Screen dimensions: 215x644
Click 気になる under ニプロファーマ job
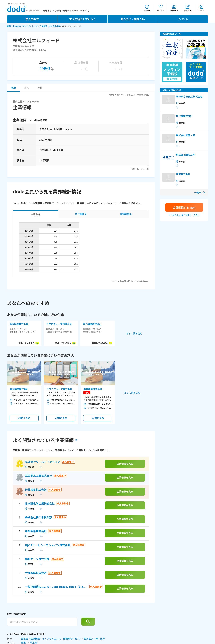tap(61, 418)
